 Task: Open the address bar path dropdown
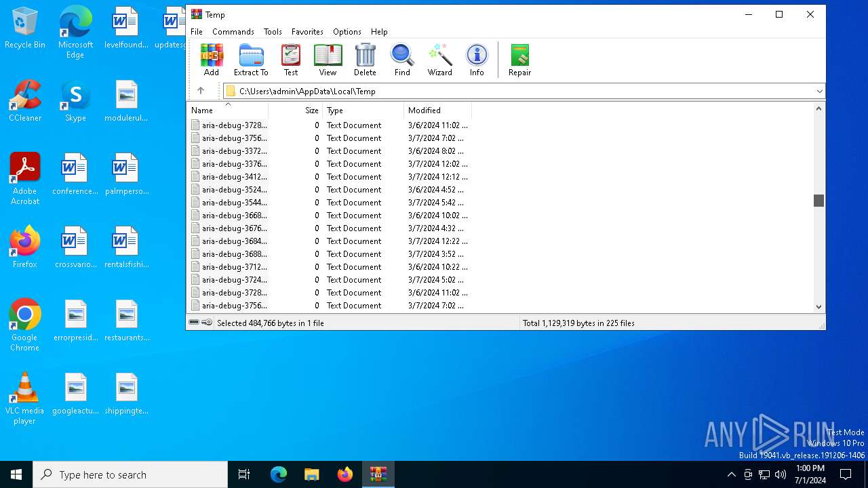coord(819,91)
